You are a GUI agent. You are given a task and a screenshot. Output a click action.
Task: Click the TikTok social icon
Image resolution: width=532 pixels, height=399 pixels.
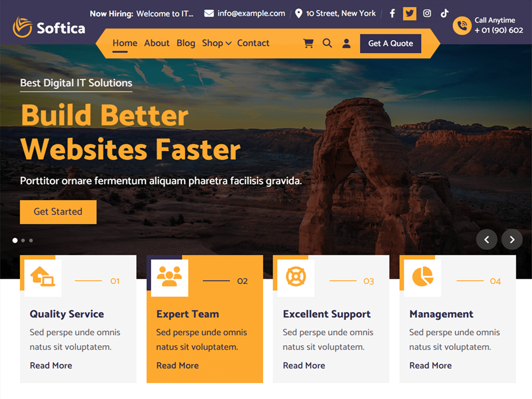click(444, 13)
